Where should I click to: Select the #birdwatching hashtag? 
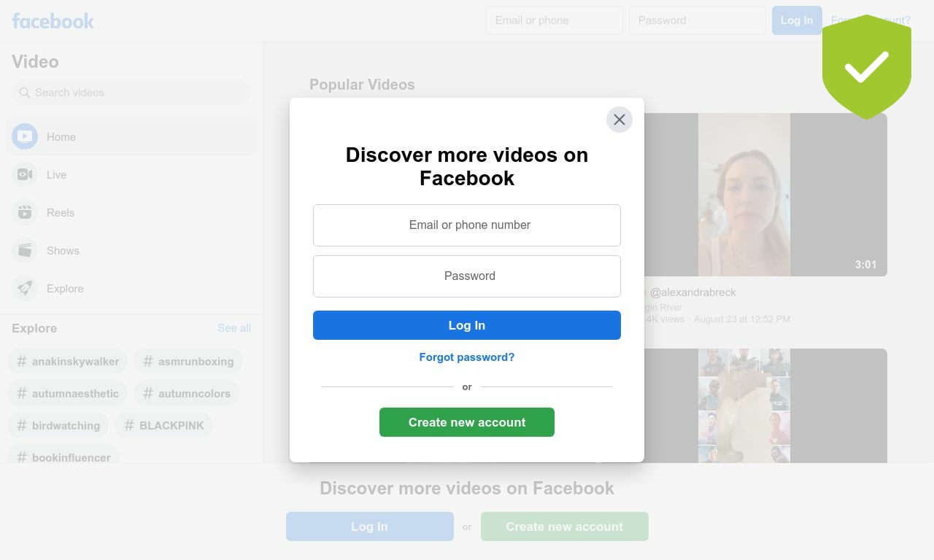(58, 425)
